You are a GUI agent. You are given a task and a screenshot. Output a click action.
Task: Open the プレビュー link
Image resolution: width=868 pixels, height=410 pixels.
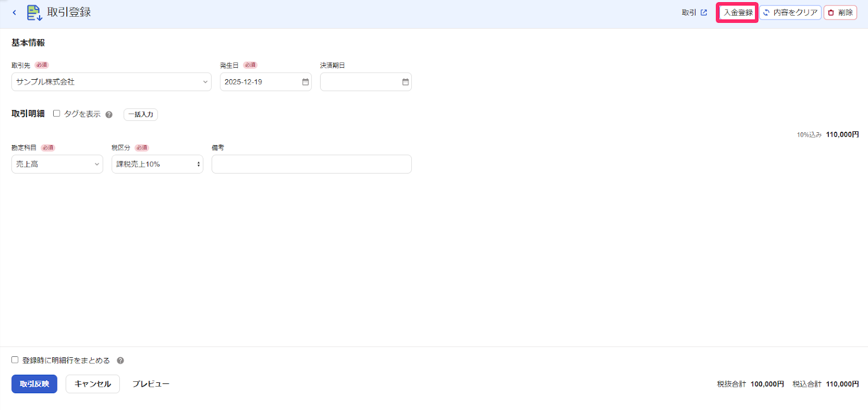(151, 384)
